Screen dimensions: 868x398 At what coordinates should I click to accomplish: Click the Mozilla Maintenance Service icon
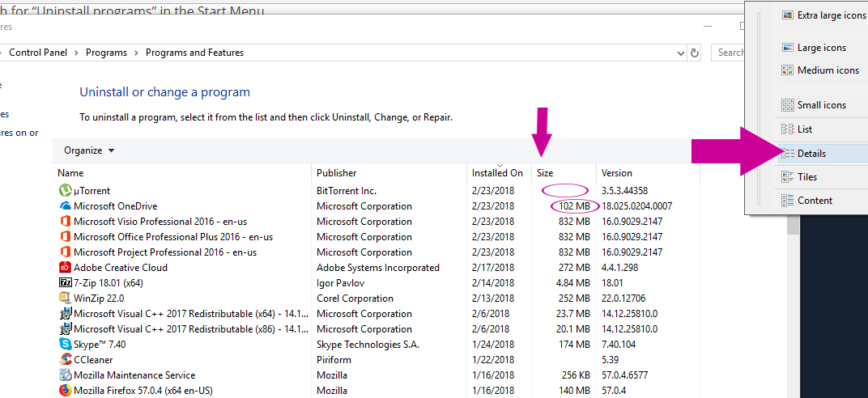pos(66,375)
